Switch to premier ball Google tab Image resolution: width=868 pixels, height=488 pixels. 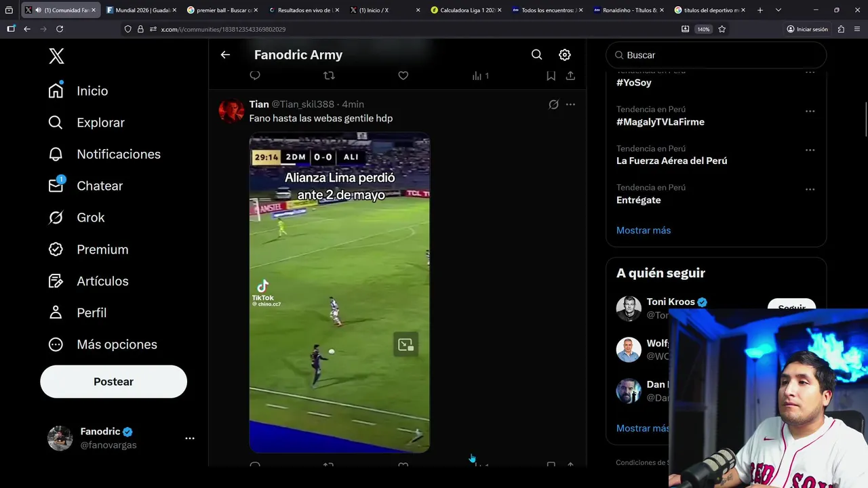point(222,10)
